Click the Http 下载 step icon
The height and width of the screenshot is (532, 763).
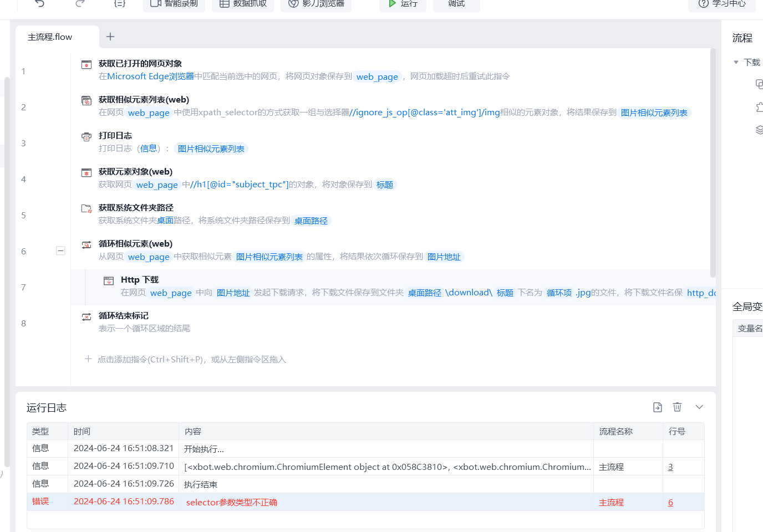coord(109,281)
